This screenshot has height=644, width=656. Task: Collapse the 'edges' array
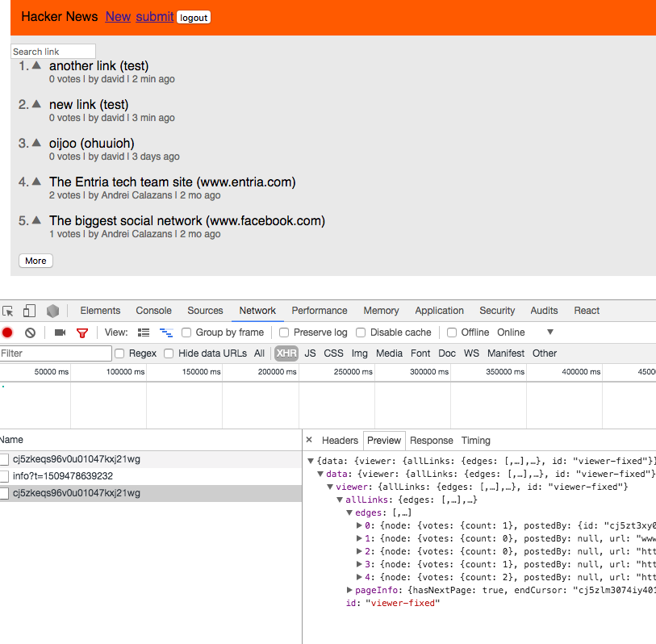point(349,513)
